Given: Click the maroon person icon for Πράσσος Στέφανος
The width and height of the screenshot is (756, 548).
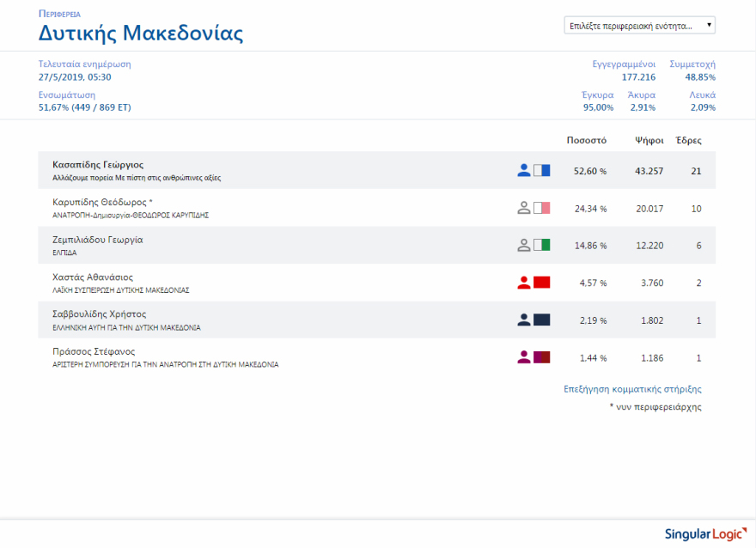Looking at the screenshot, I should (524, 357).
